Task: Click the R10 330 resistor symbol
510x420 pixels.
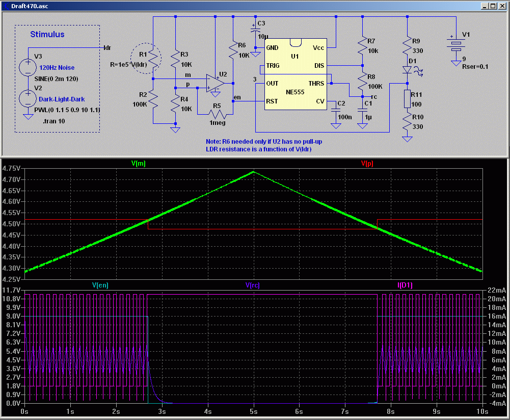Action: click(x=407, y=122)
